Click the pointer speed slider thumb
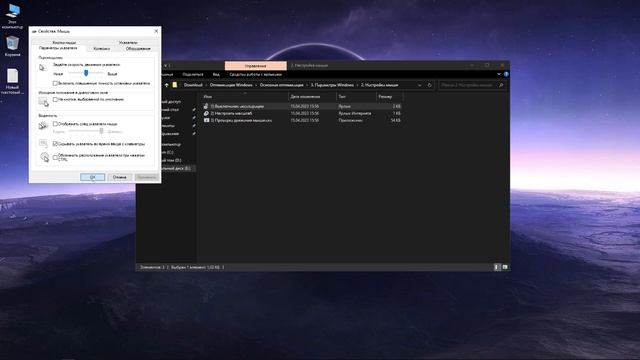Screen dimensions: 640x360 [86, 73]
